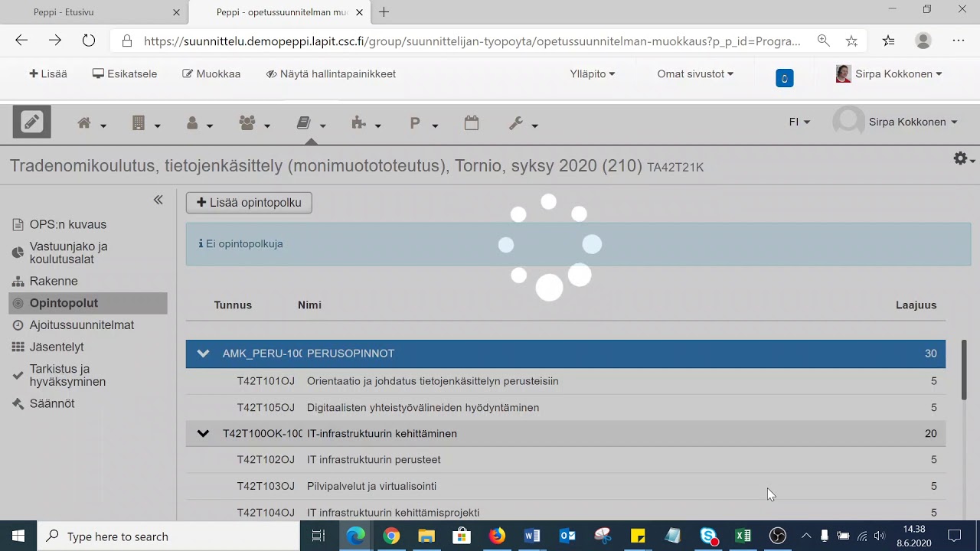Click the browser address bar URL
980x551 pixels.
pos(472,41)
